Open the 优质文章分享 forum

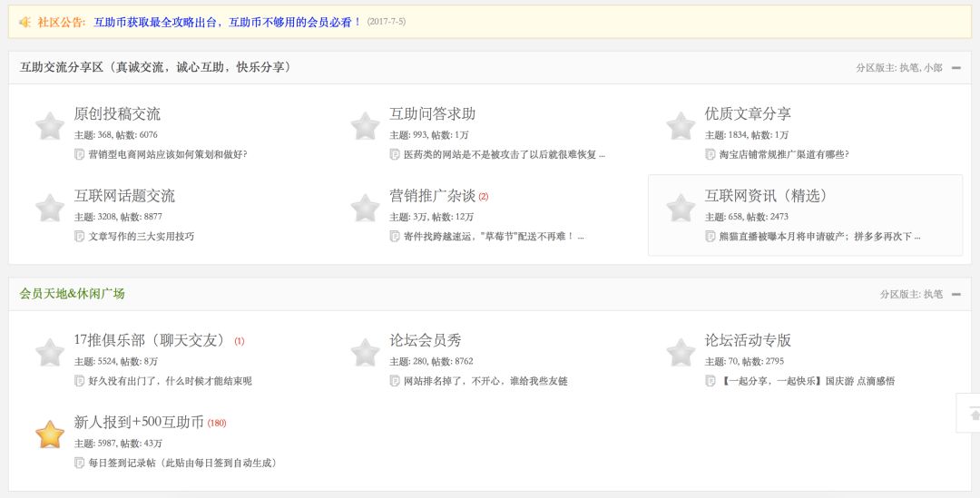[748, 113]
